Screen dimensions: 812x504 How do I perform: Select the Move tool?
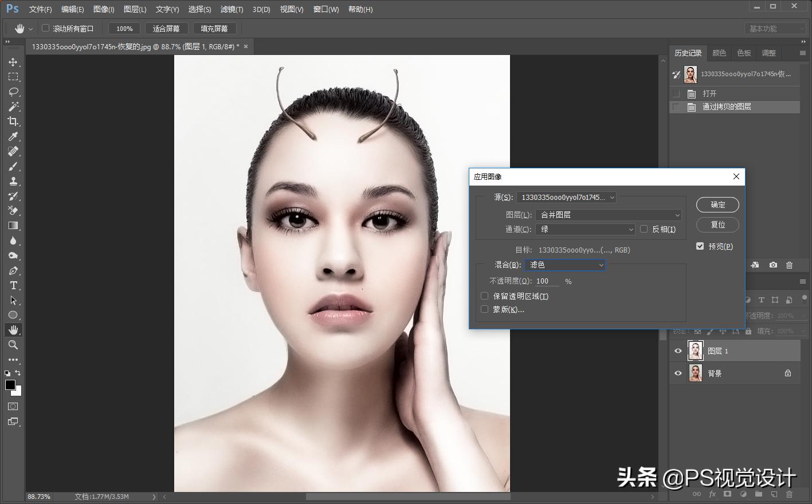click(x=13, y=62)
